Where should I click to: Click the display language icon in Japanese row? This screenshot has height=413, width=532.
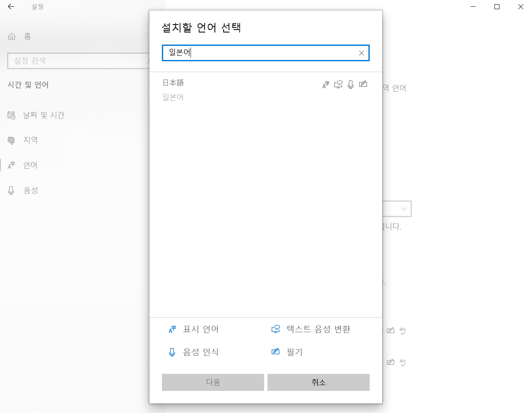point(326,85)
